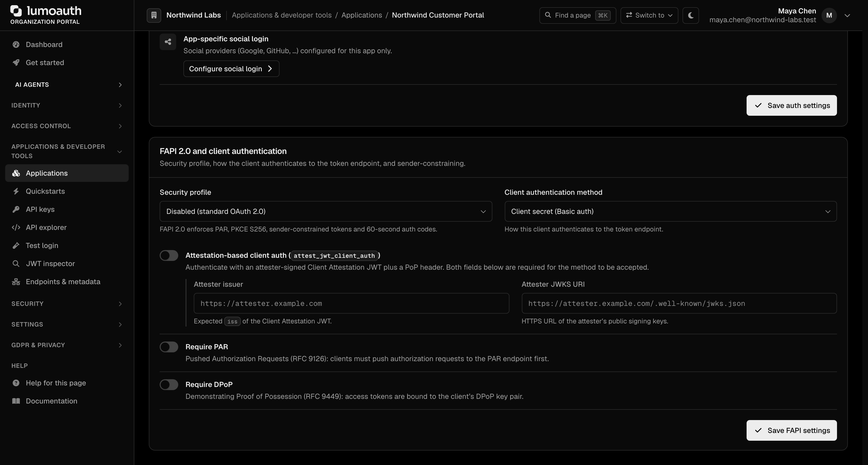Open the Client authentication method dropdown
The height and width of the screenshot is (465, 868).
pyautogui.click(x=670, y=211)
